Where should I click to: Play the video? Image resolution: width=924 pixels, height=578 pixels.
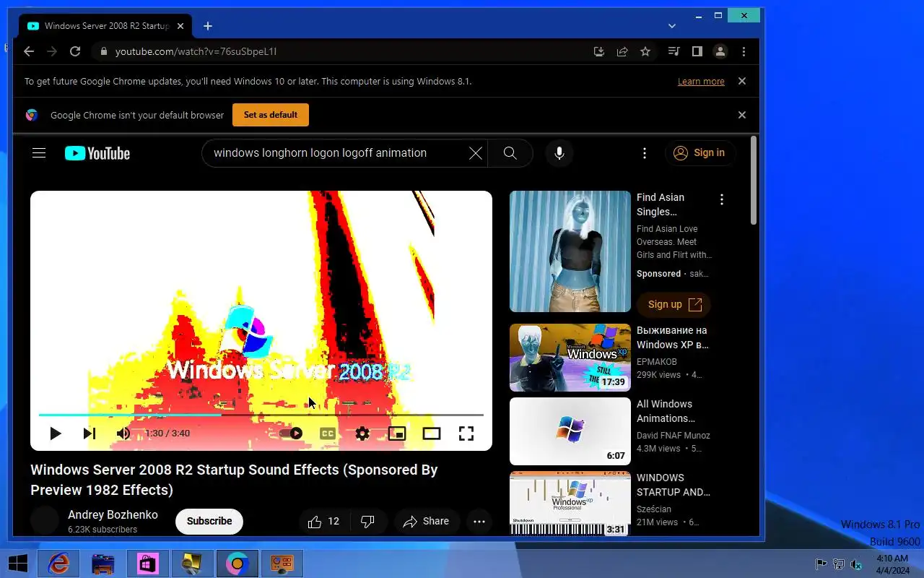click(x=55, y=433)
